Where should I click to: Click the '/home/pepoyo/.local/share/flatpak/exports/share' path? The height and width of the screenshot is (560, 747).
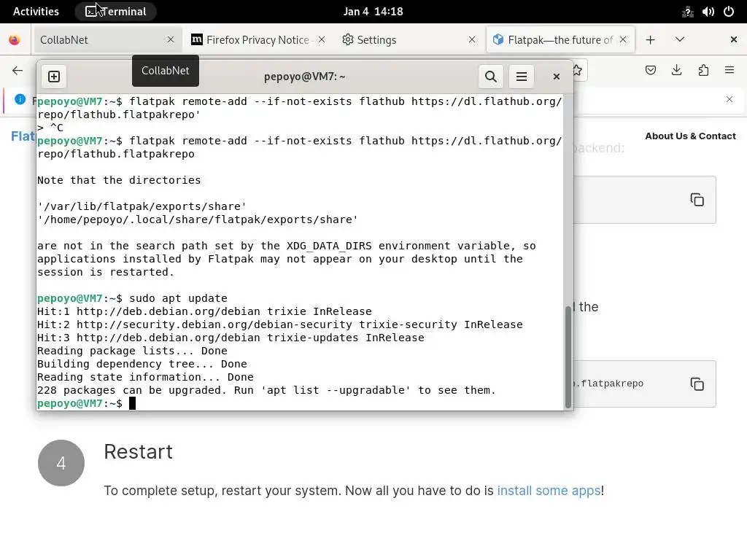click(198, 220)
